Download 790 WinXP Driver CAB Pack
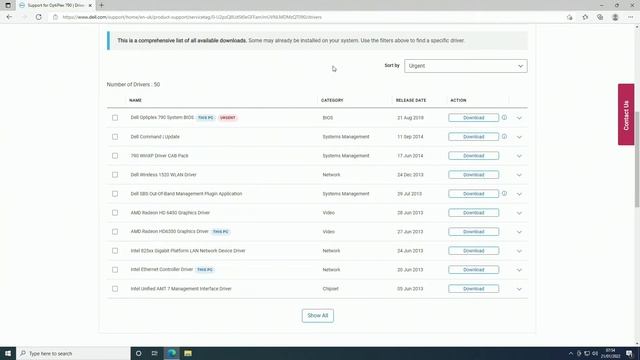The height and width of the screenshot is (360, 640). coord(473,156)
